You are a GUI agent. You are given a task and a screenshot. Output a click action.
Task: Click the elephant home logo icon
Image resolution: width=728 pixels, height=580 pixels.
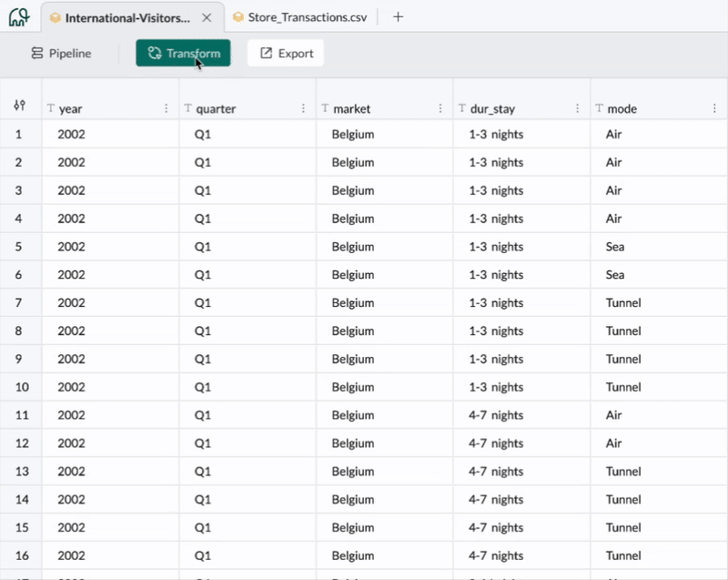coord(18,17)
